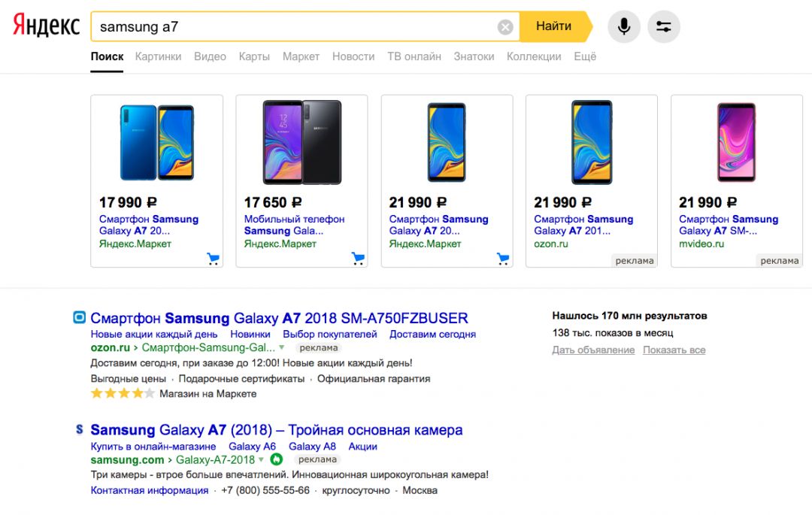Click the Yandex logo
The width and height of the screenshot is (812, 515).
click(x=47, y=26)
